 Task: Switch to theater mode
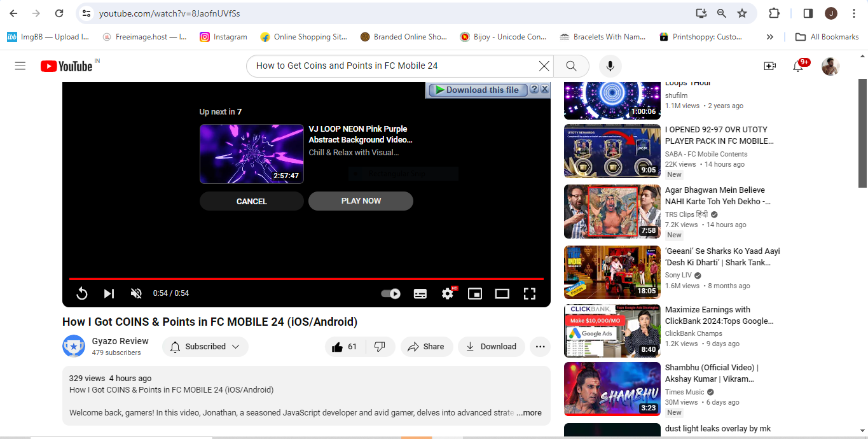coord(502,293)
